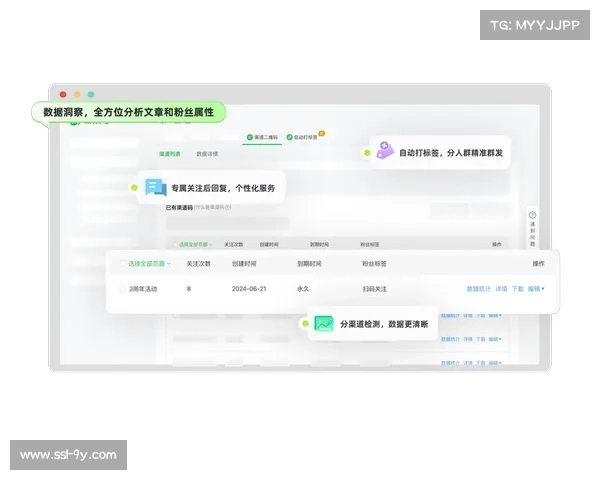Image resolution: width=600 pixels, height=480 pixels.
Task: Select the 数据详情 sub-tab
Action: coord(207,154)
